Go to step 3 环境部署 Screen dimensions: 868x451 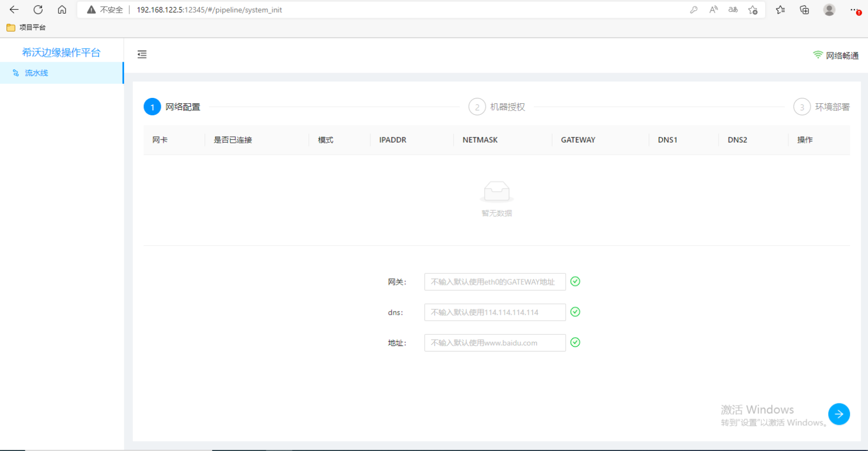click(x=822, y=107)
